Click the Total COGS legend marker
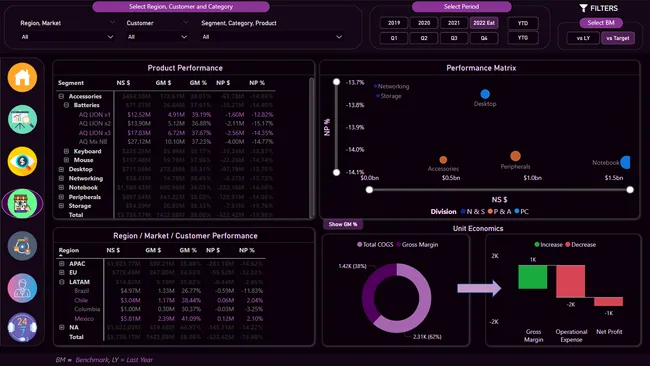Viewport: 650px width, 366px height. click(x=359, y=245)
